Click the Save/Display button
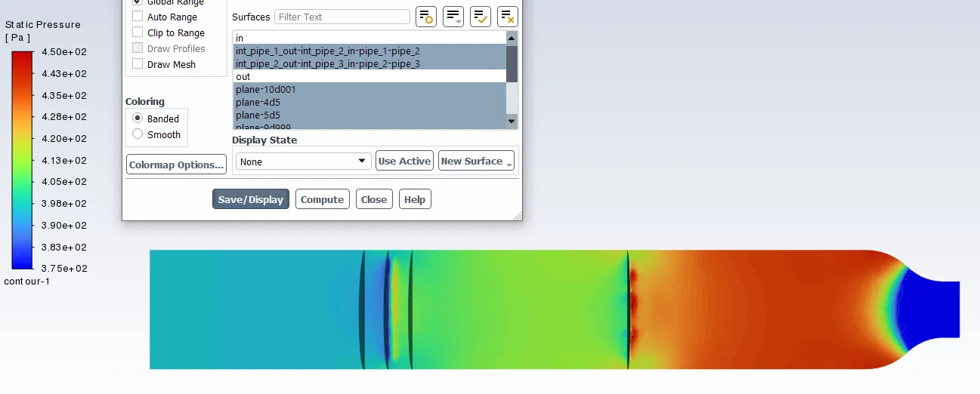The image size is (980, 394). 251,199
